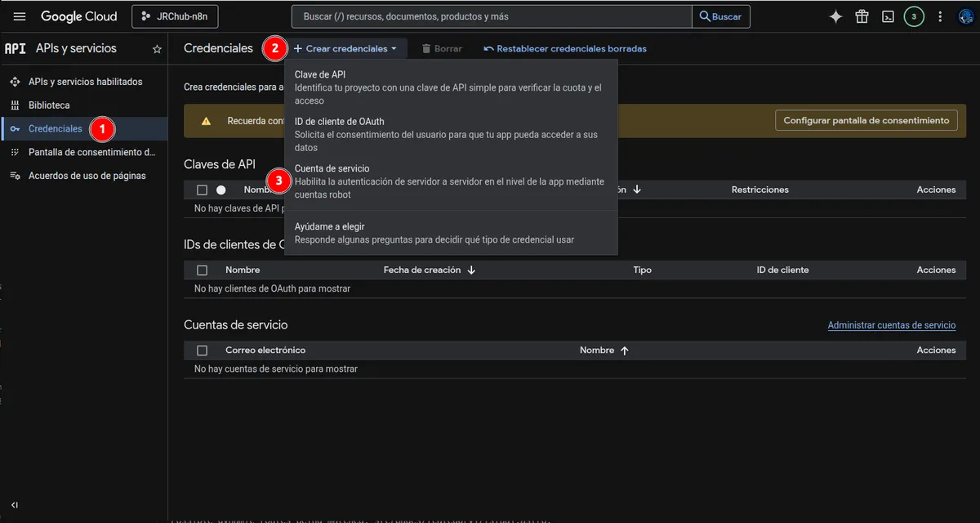This screenshot has height=523, width=980.
Task: Click Acuerdos de uso de páginas icon
Action: (x=15, y=176)
